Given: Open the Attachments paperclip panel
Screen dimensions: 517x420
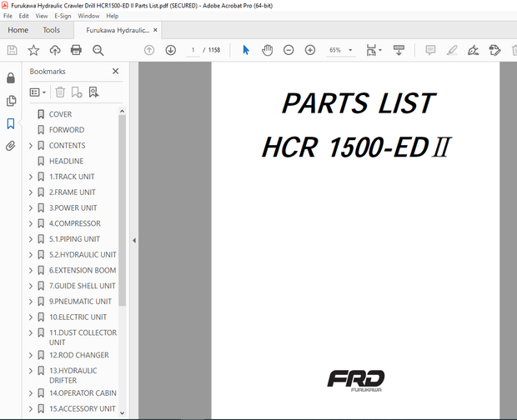Looking at the screenshot, I should tap(11, 146).
